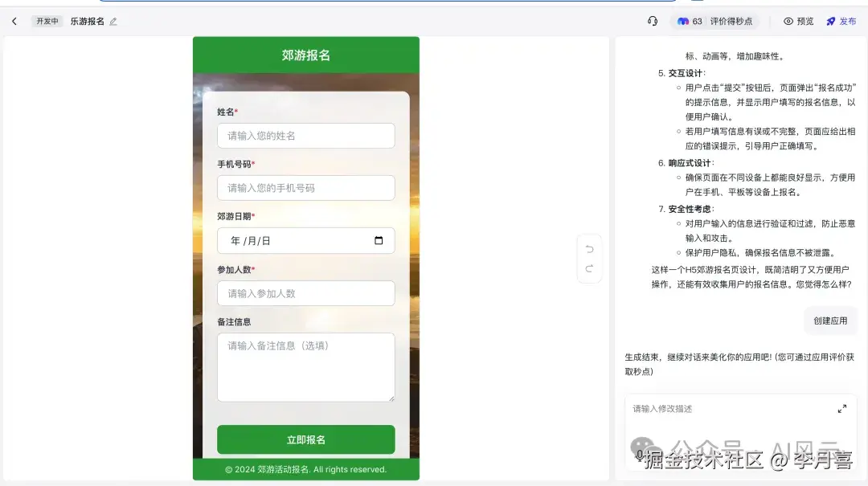
Task: Click the 创建应用 button
Action: pyautogui.click(x=830, y=320)
